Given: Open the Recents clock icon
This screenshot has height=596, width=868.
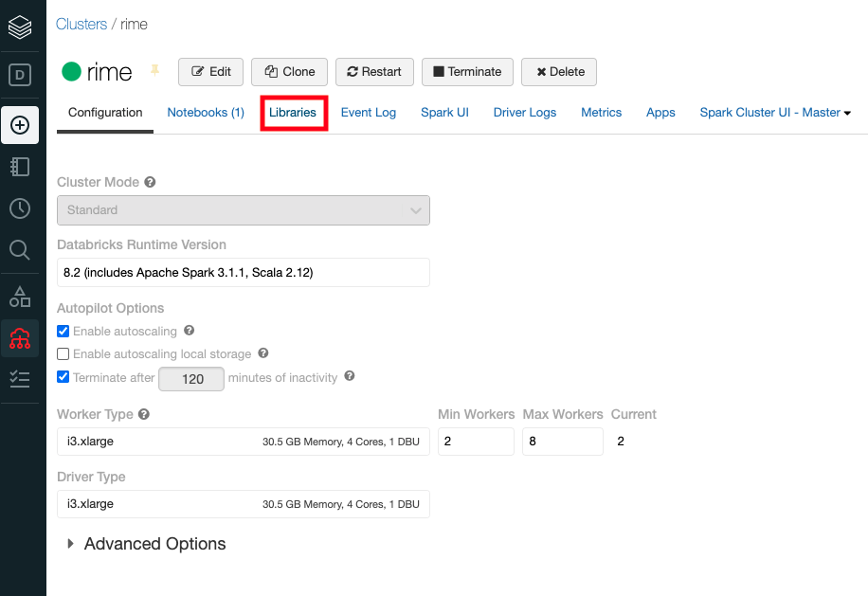Looking at the screenshot, I should tap(20, 208).
